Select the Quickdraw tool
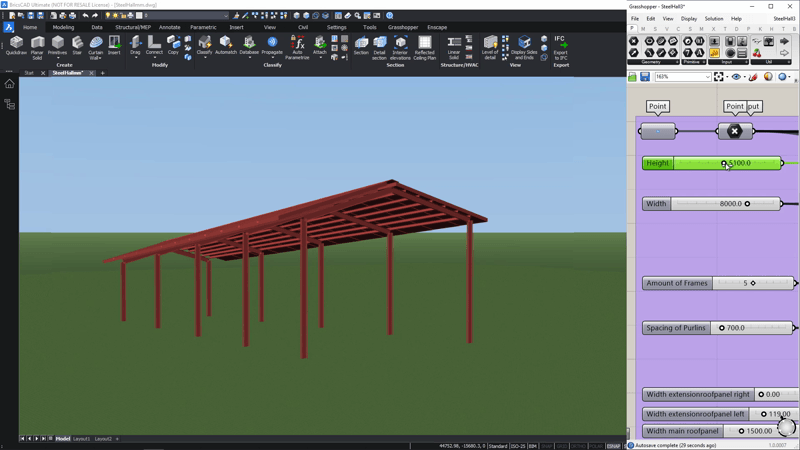The image size is (800, 450). (16, 45)
